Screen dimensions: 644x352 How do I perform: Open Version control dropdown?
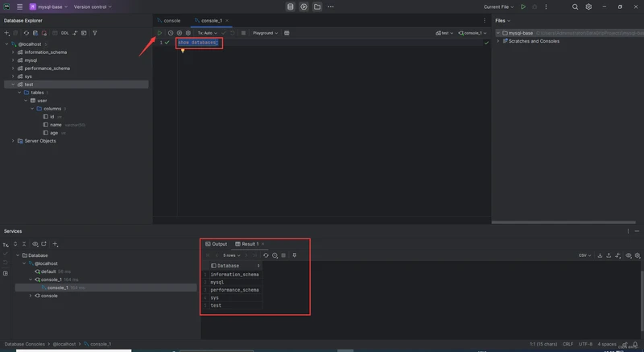93,6
